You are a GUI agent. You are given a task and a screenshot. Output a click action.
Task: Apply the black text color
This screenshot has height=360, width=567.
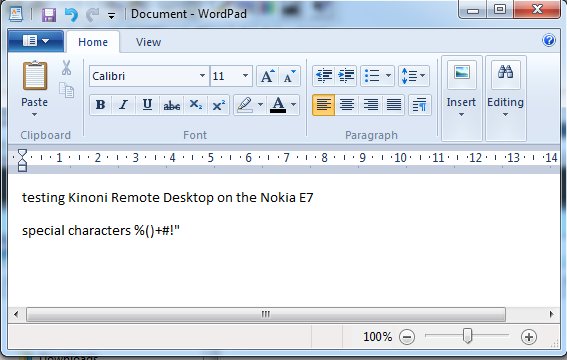(278, 105)
